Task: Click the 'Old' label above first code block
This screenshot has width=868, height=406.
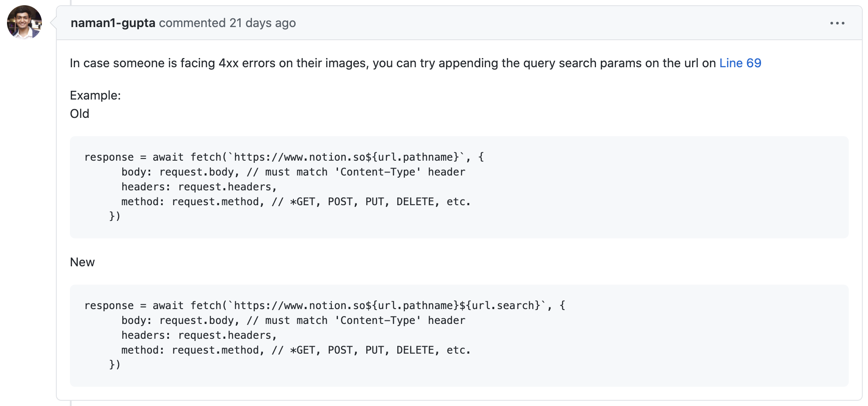Action: point(79,114)
